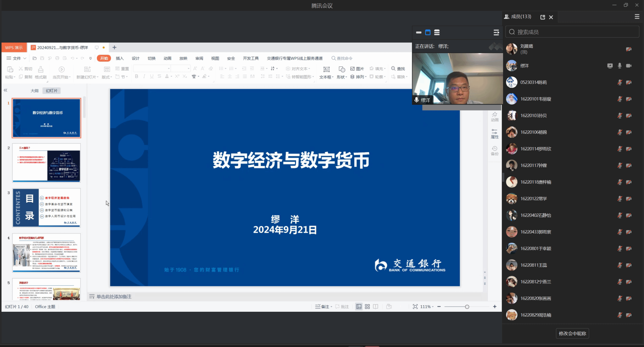Click the fit-slide-to-window icon near zoom

point(415,306)
